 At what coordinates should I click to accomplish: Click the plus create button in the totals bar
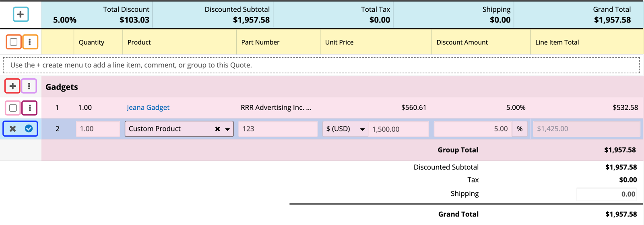point(21,14)
